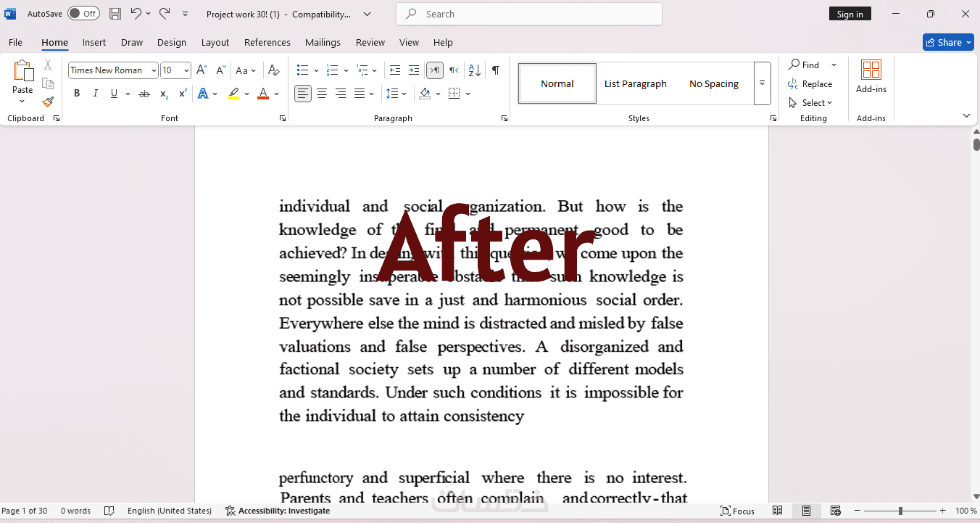
Task: Center align the paragraph
Action: pyautogui.click(x=322, y=94)
